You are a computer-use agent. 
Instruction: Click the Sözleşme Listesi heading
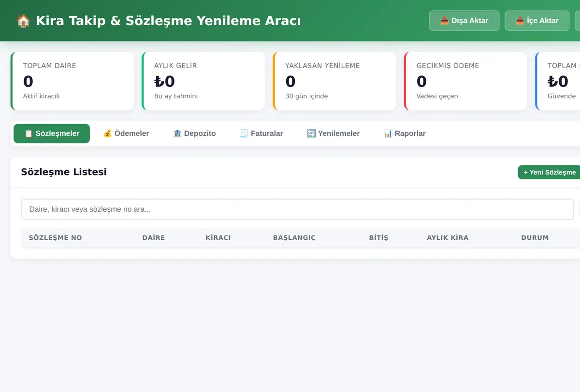[64, 172]
